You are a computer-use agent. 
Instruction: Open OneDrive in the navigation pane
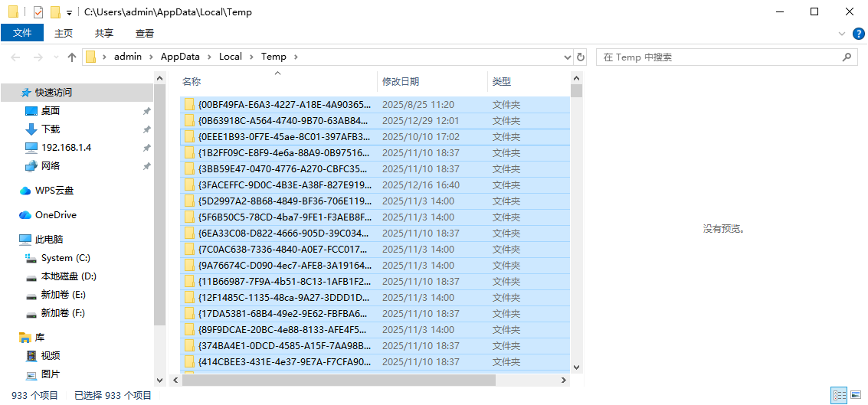pyautogui.click(x=55, y=215)
